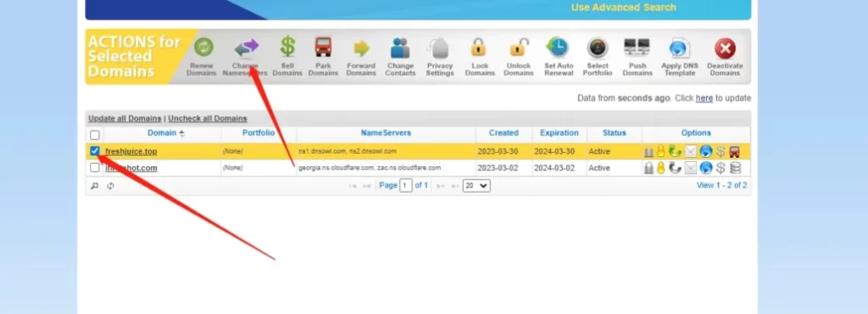Go to previous page pager arrow

pyautogui.click(x=366, y=186)
